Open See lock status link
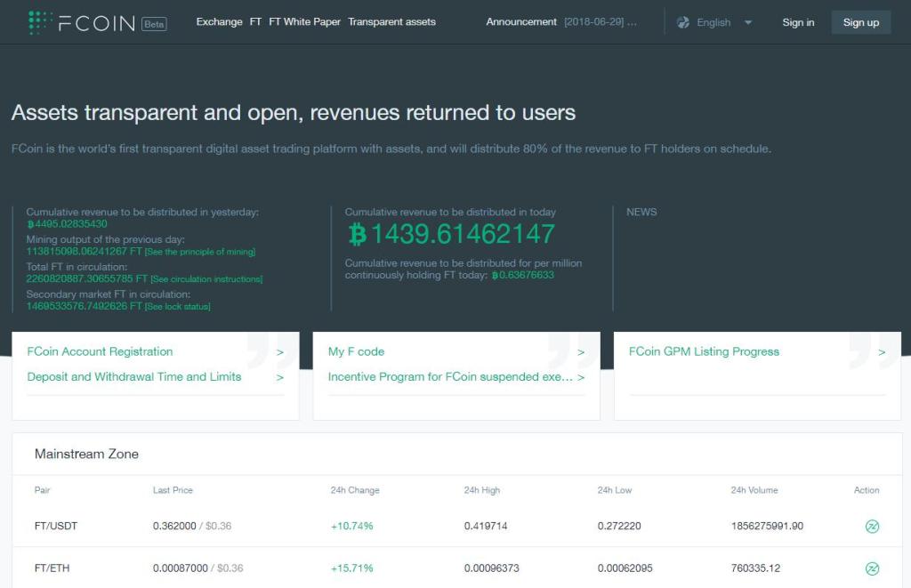Image resolution: width=911 pixels, height=588 pixels. pyautogui.click(x=177, y=306)
